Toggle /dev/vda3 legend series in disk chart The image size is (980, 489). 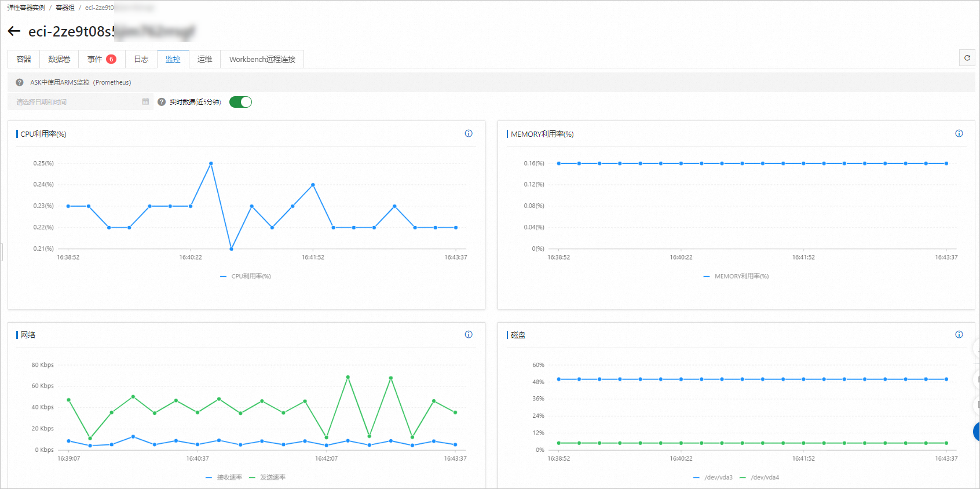point(712,477)
